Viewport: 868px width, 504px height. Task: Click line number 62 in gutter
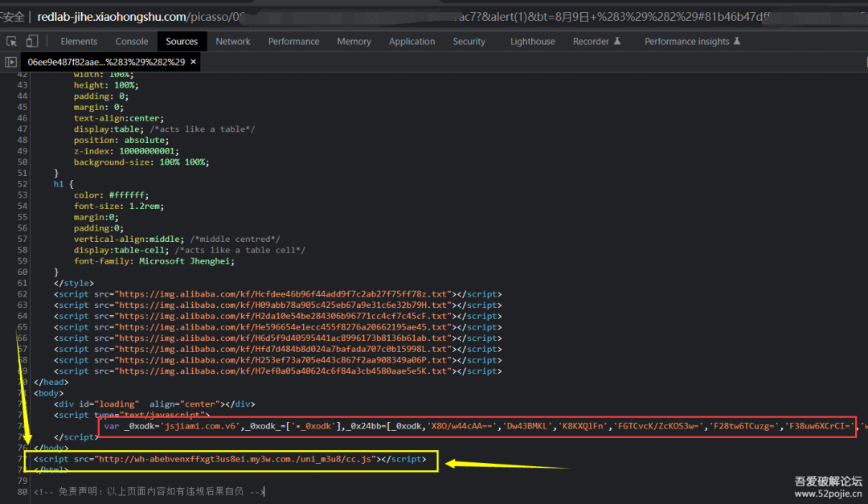(23, 294)
